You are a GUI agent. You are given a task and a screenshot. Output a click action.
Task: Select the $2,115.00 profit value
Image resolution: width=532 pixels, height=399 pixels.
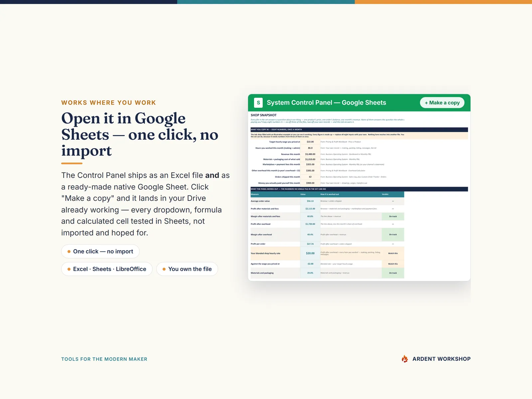coord(310,209)
